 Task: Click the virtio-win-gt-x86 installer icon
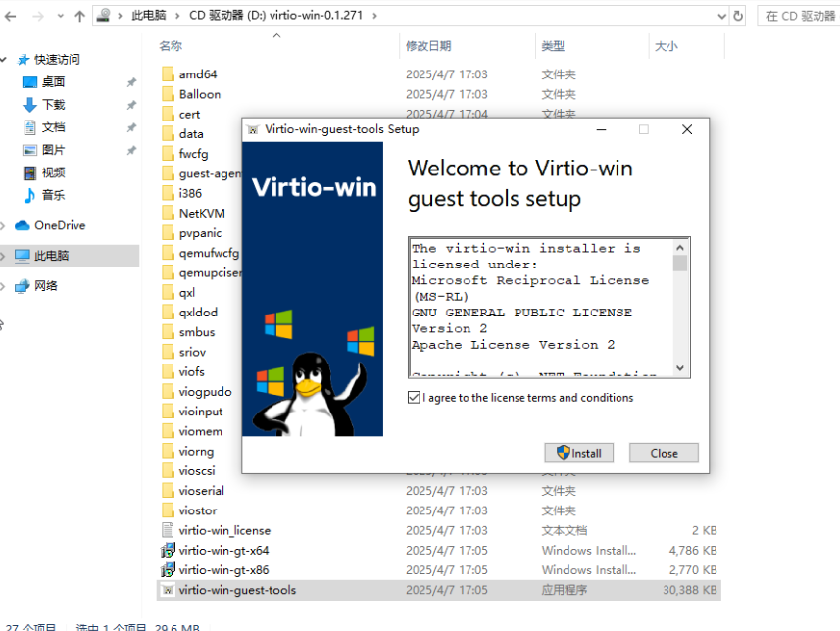168,570
